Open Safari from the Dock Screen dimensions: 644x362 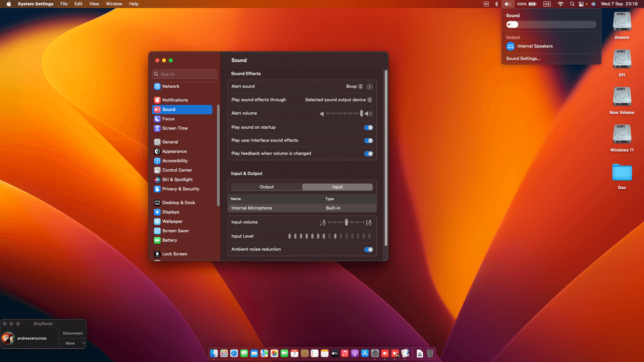click(234, 353)
